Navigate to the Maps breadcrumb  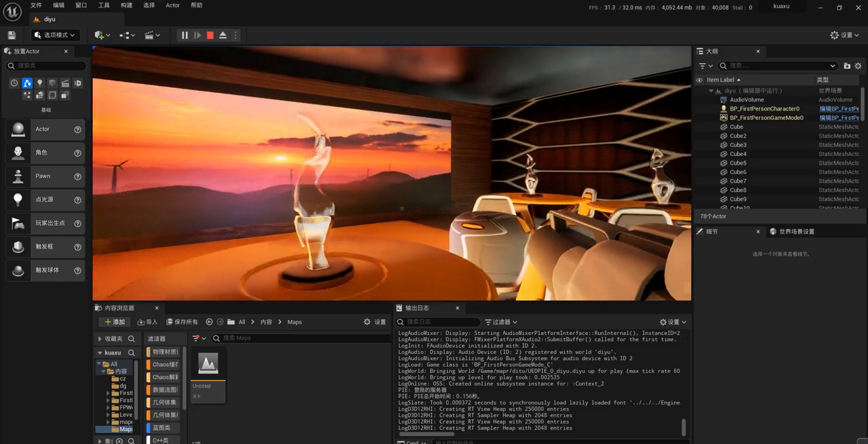(x=294, y=322)
